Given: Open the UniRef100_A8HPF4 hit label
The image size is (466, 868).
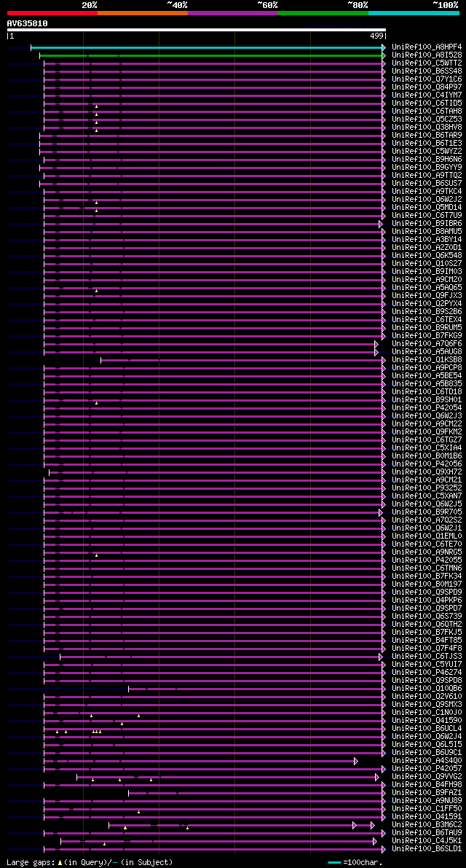Looking at the screenshot, I should pyautogui.click(x=427, y=47).
